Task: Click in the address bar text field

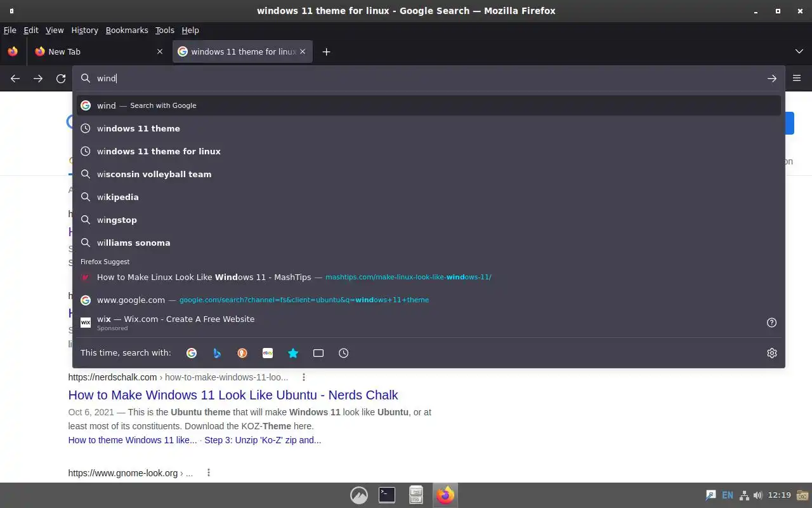Action: click(428, 79)
